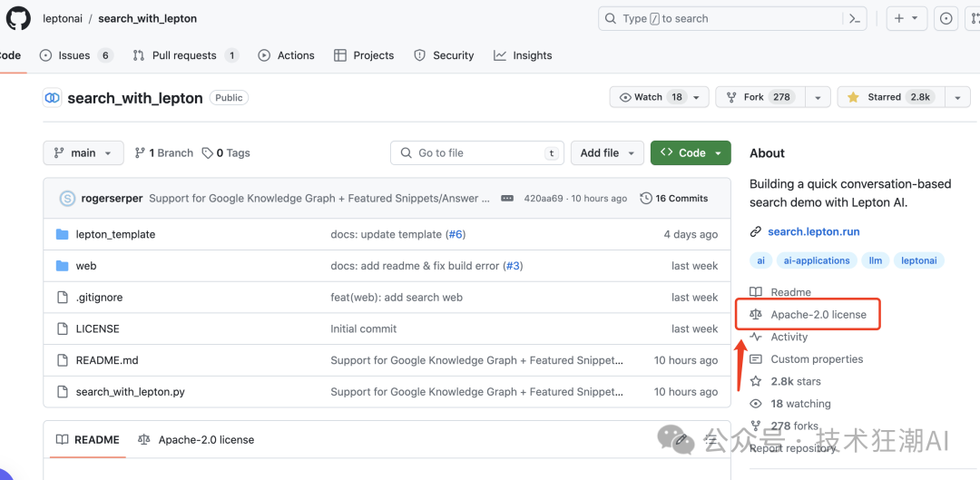Click the rogerserper avatar icon

click(x=67, y=199)
